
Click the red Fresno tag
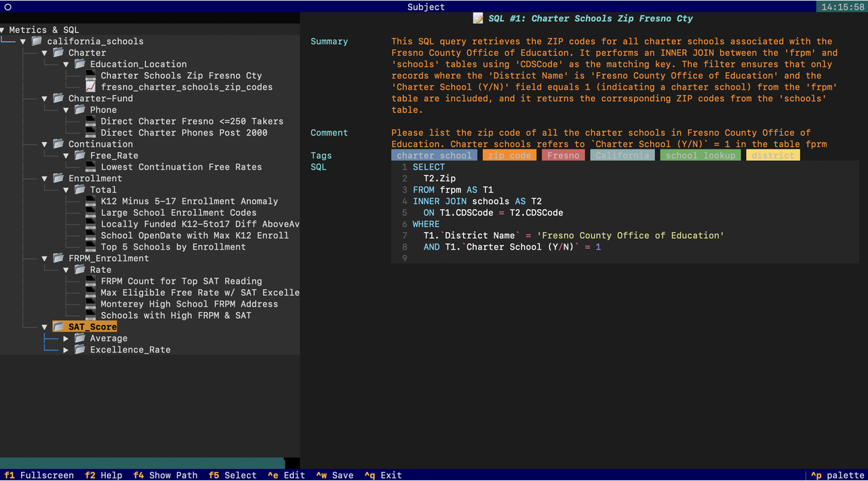point(564,155)
